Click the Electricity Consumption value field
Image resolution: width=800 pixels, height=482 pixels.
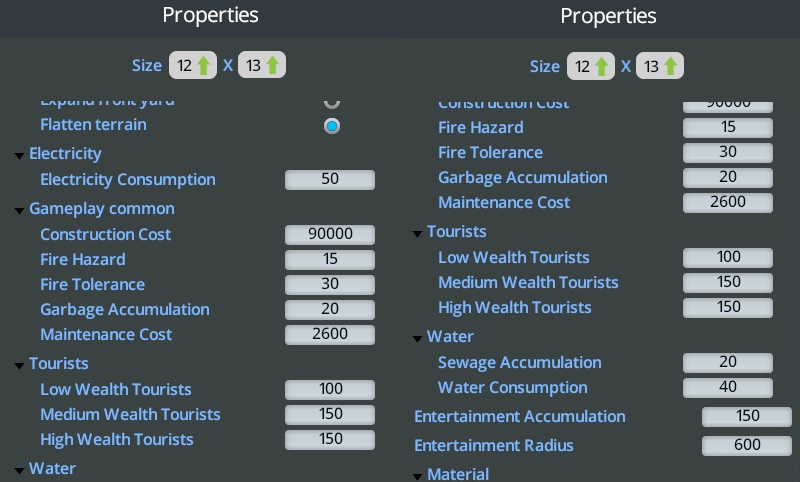330,180
